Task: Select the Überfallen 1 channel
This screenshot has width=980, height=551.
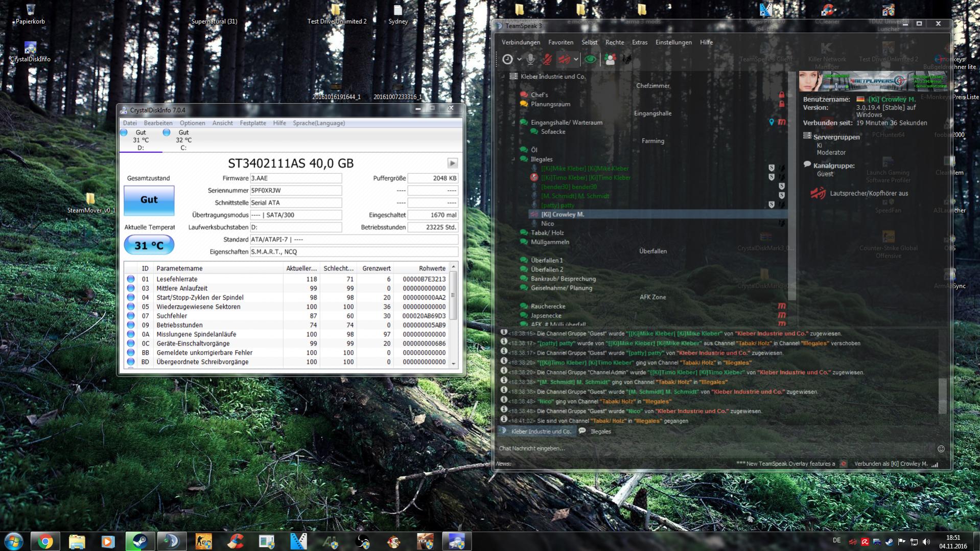Action: (547, 261)
